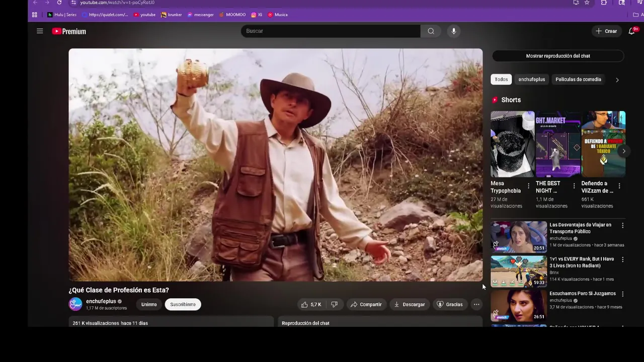Open options for 1v1 vs EVERY Rank
Screen dimensions: 644x362
click(x=622, y=259)
